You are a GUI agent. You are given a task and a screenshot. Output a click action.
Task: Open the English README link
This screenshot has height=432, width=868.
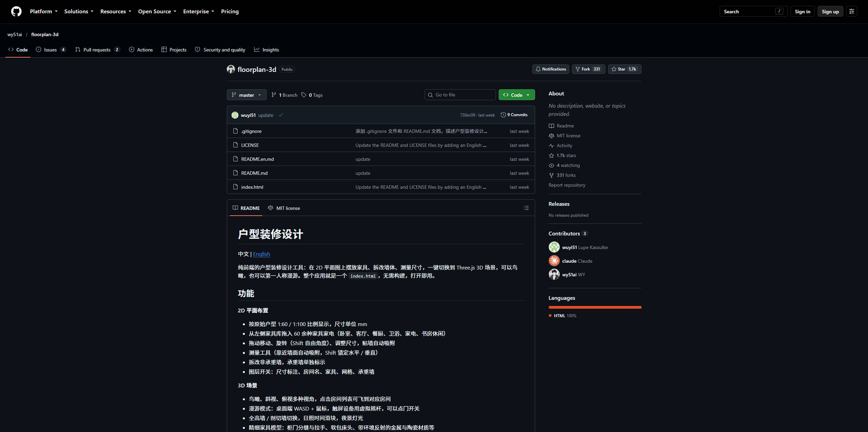[261, 254]
